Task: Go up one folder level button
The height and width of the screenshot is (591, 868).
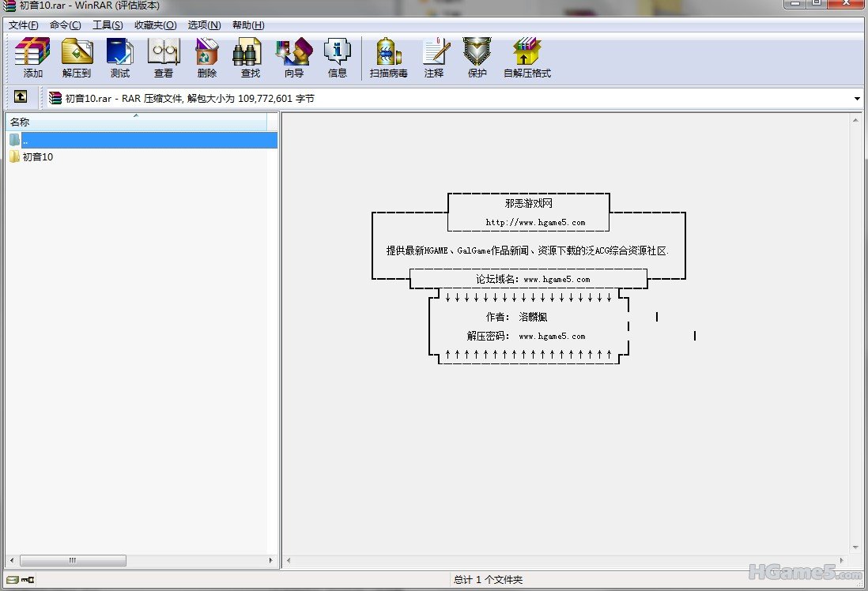Action: 21,97
